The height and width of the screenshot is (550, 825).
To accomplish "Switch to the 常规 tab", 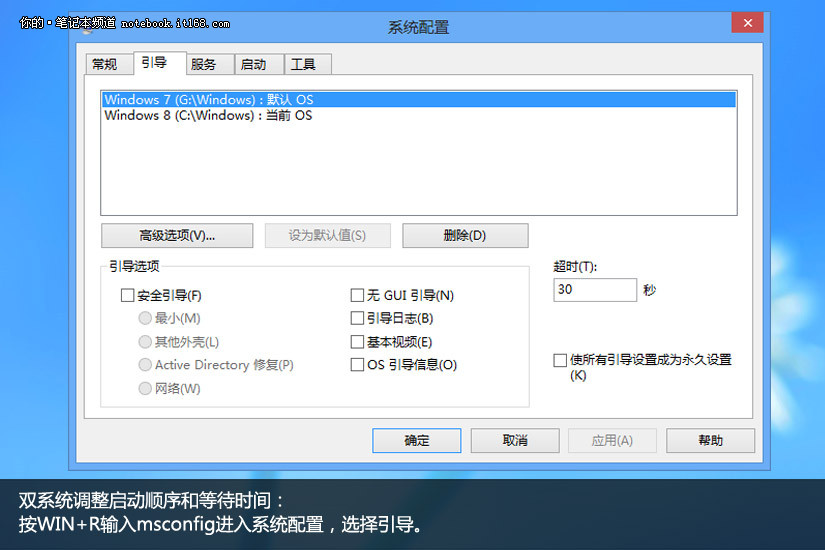I will click(x=105, y=64).
